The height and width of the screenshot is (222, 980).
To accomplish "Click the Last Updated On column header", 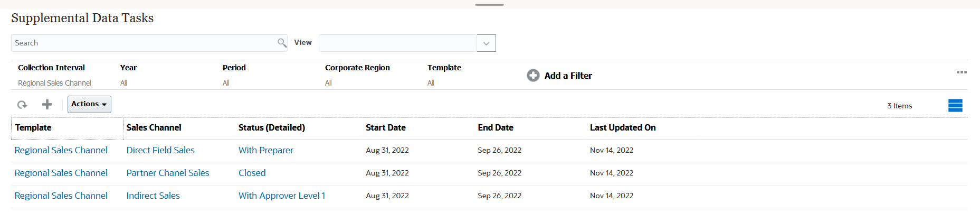I will (623, 127).
